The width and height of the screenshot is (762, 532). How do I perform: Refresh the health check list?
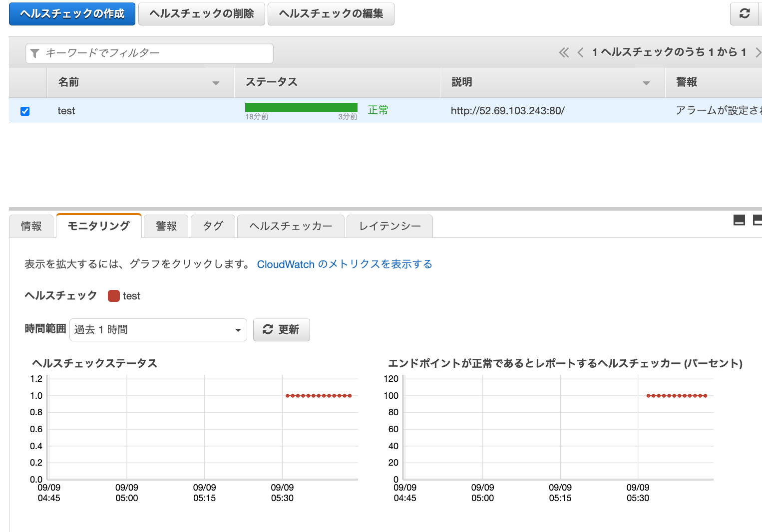745,14
